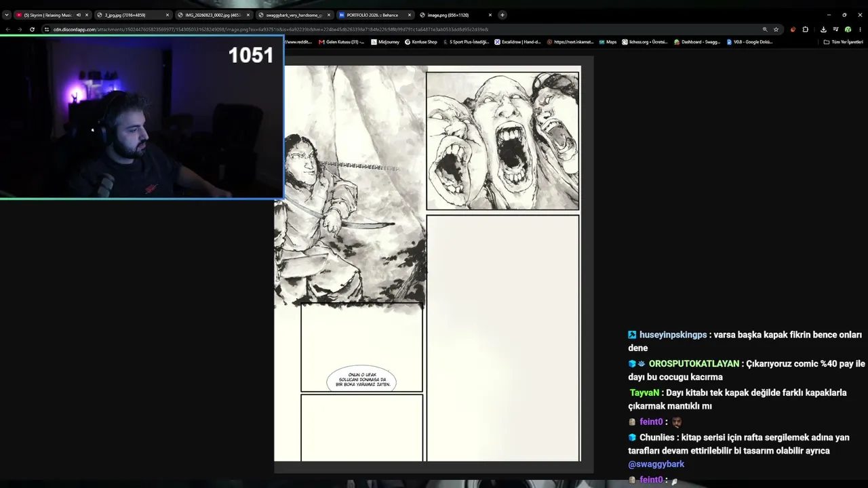The image size is (868, 488).
Task: Click the three screaming faces comic panel
Action: coord(502,141)
